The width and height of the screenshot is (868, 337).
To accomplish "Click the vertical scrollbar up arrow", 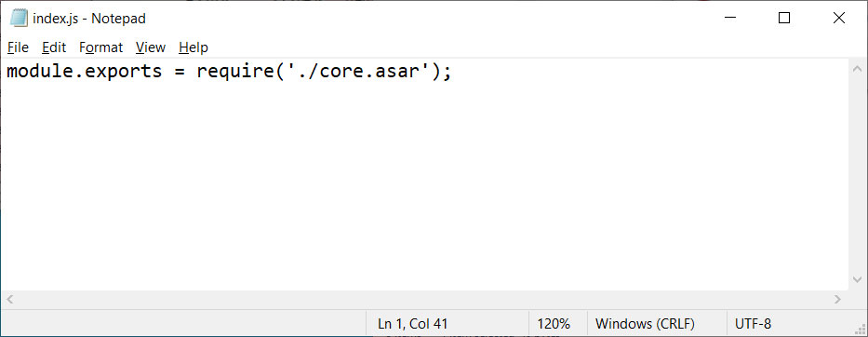I will pyautogui.click(x=857, y=69).
